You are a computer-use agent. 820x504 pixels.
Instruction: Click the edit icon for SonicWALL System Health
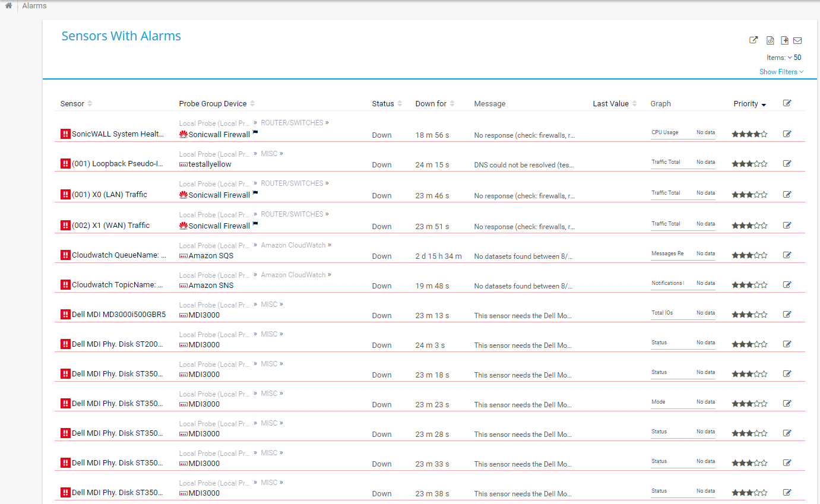click(x=787, y=134)
